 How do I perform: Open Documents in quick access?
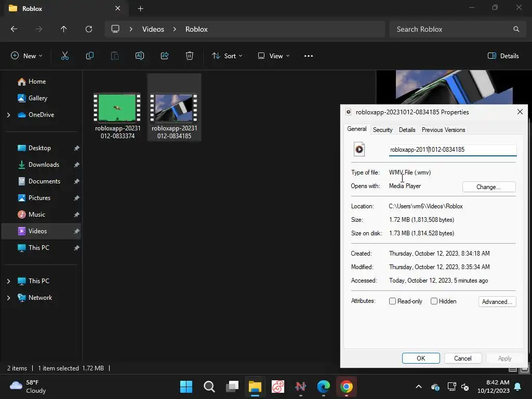coord(44,181)
